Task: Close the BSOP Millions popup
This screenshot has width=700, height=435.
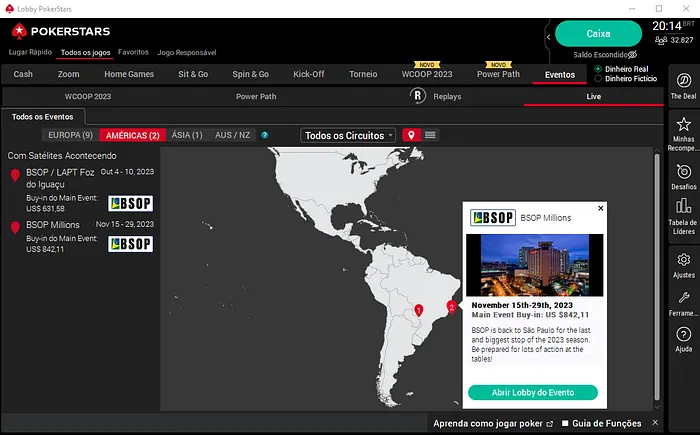Action: pyautogui.click(x=600, y=208)
